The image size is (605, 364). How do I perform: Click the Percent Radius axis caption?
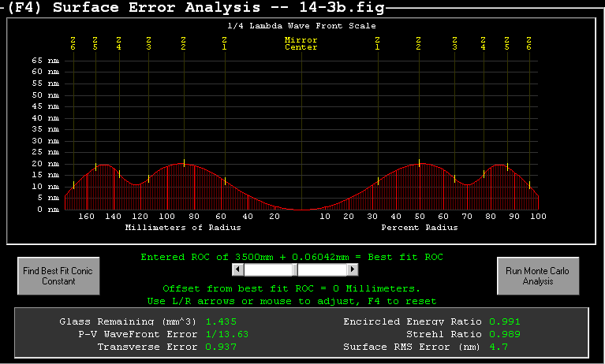pos(419,227)
